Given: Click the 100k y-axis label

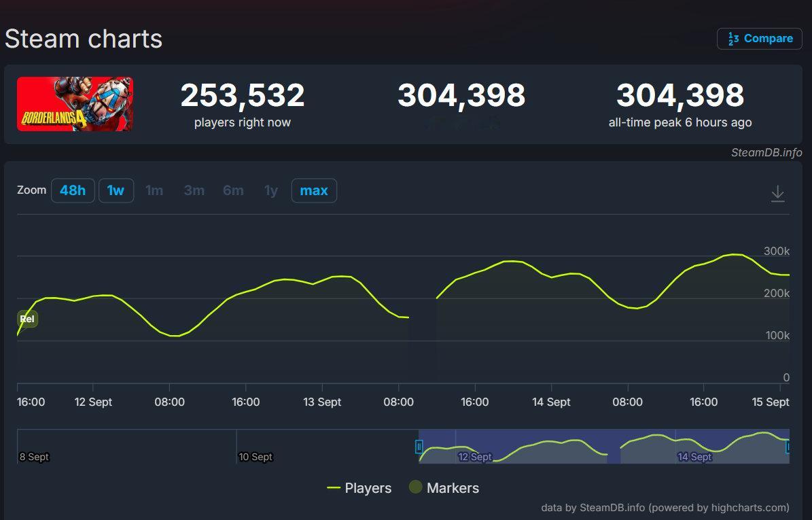Looking at the screenshot, I should pos(777,336).
